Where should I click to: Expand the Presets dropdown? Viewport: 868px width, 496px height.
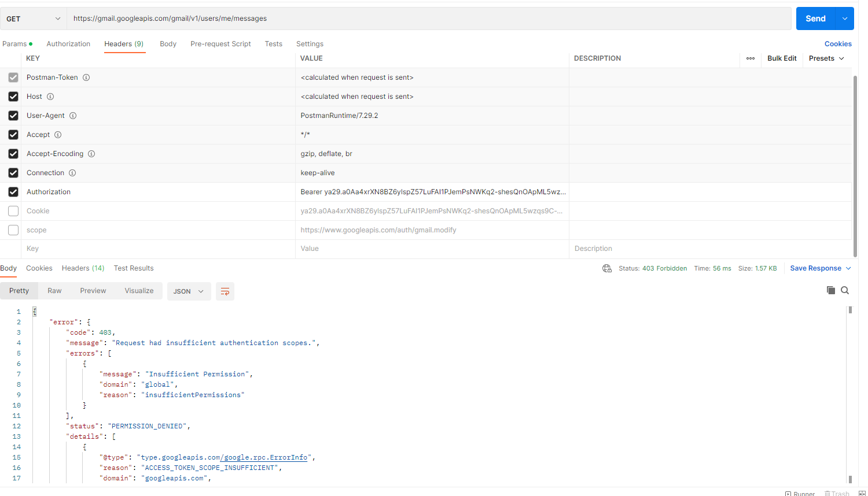[x=826, y=58]
